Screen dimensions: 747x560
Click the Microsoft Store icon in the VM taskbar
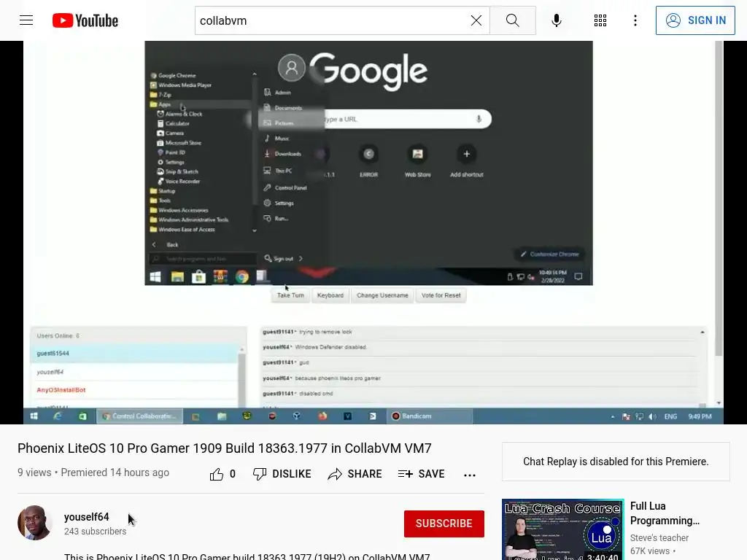[198, 276]
